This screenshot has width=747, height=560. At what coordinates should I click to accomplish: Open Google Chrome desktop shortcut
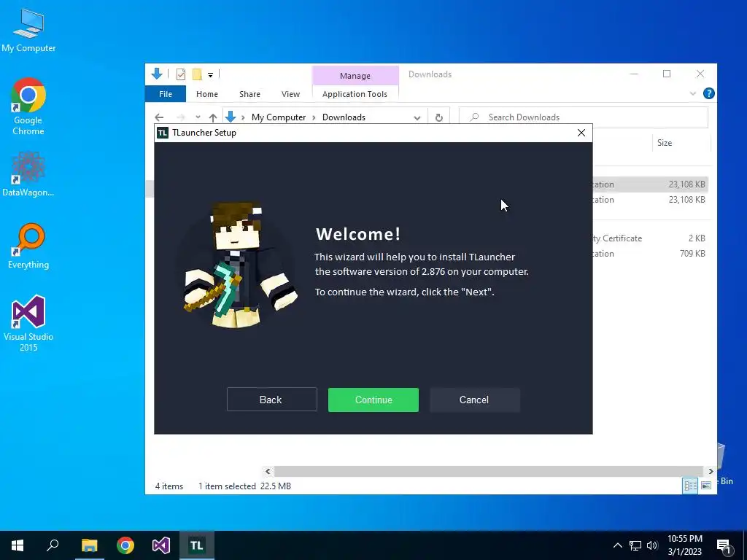28,106
